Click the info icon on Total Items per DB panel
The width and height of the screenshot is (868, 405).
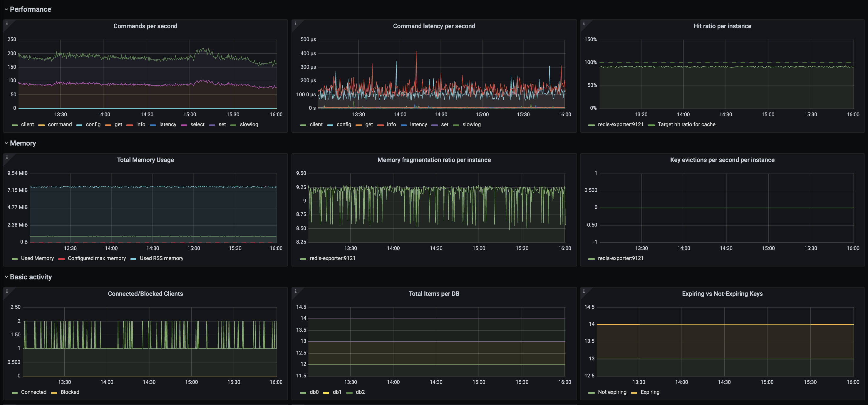pos(296,291)
